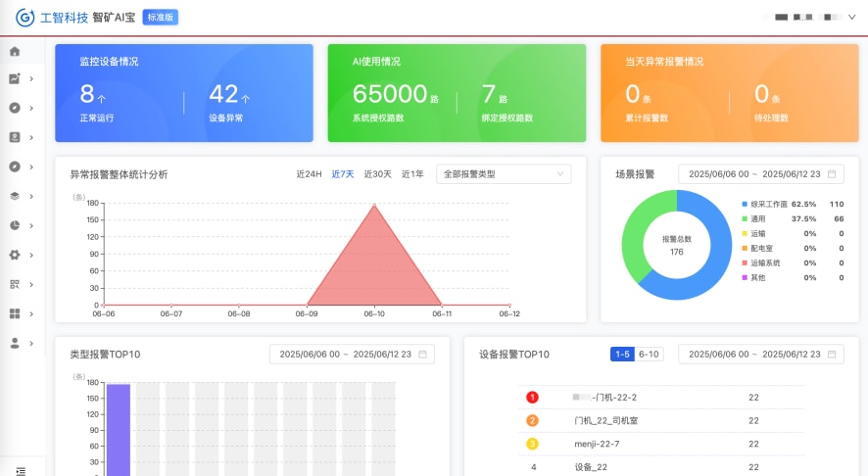Screen dimensions: 868x476
Task: Click the home icon in sidebar
Action: click(14, 51)
